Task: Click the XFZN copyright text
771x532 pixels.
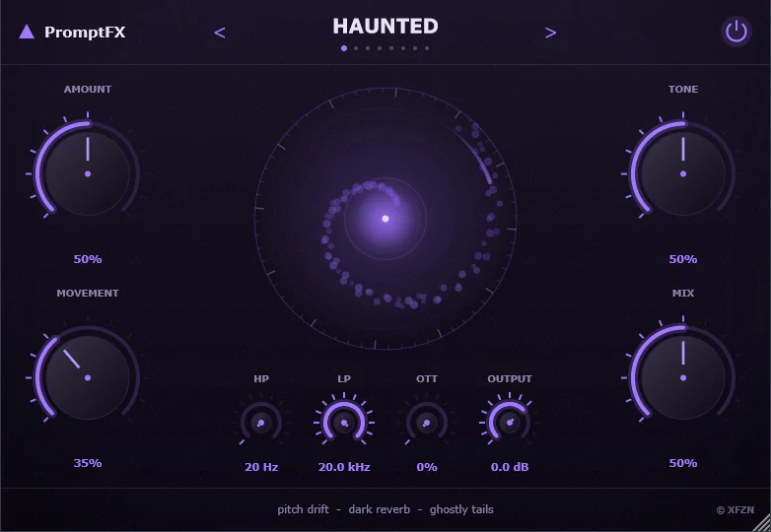Action: tap(736, 510)
